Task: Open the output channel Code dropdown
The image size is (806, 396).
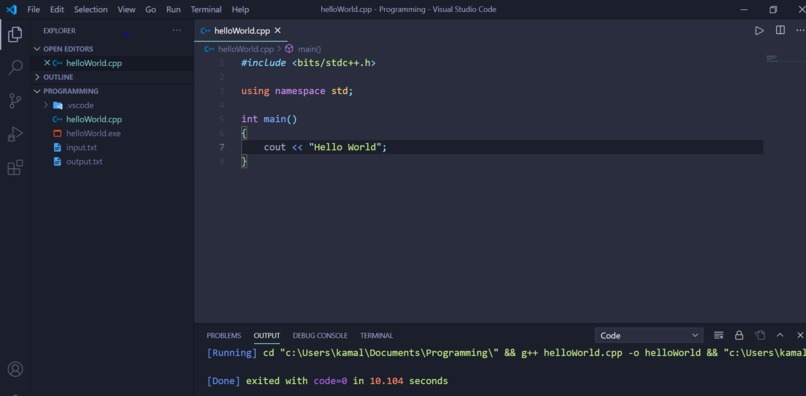Action: 649,335
